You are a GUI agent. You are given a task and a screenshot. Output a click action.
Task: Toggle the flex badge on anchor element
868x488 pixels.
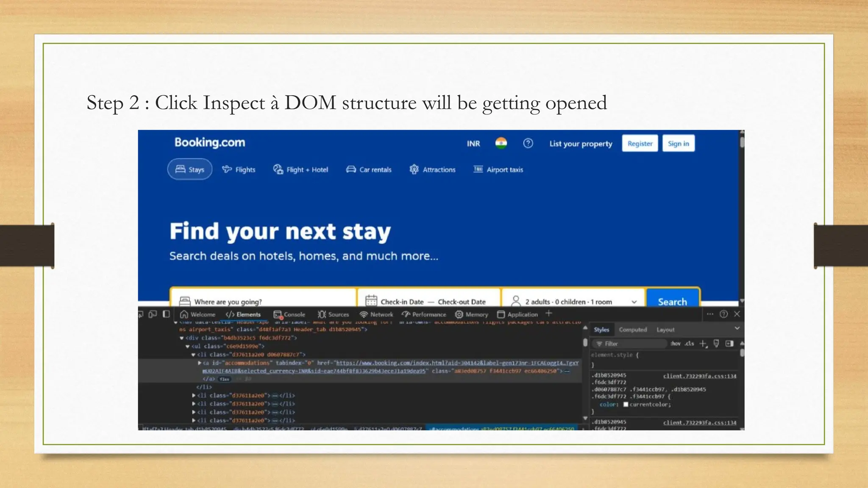[225, 379]
